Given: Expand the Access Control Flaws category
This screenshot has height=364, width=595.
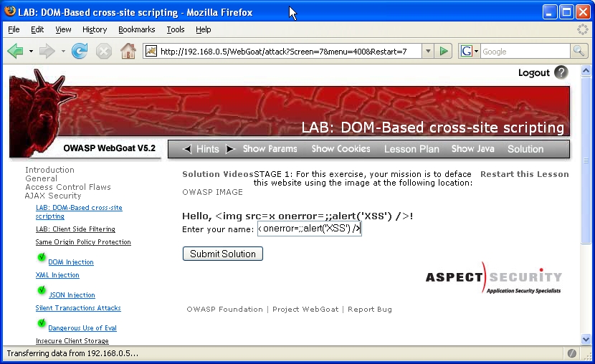Looking at the screenshot, I should (68, 187).
